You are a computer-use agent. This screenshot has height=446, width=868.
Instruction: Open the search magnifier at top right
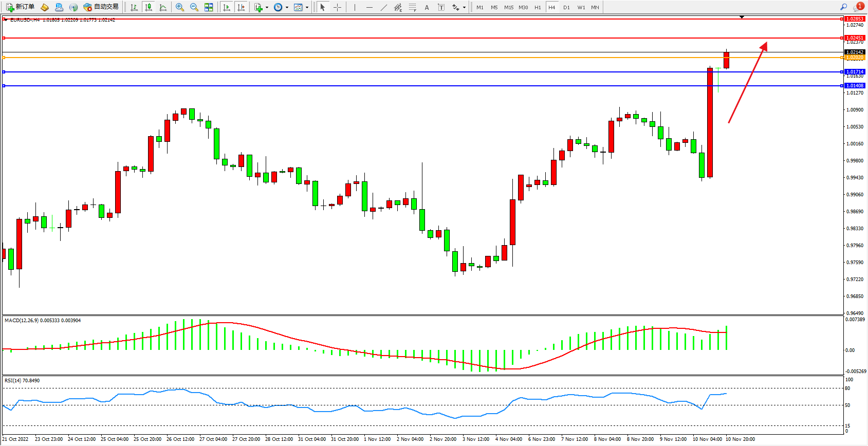[843, 7]
